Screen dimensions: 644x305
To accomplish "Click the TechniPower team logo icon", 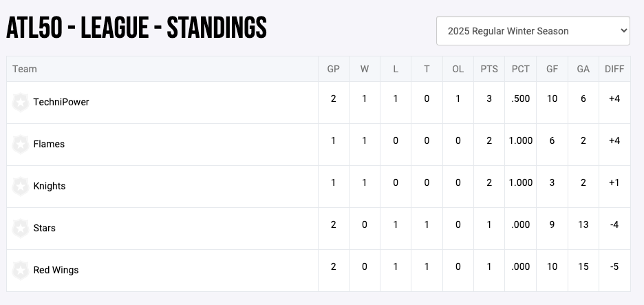I will [x=21, y=102].
